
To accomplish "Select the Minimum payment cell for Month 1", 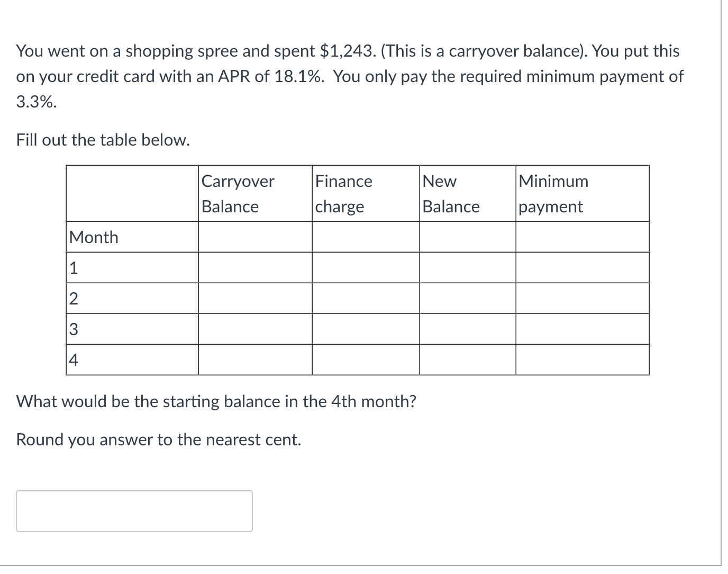I will [x=582, y=267].
